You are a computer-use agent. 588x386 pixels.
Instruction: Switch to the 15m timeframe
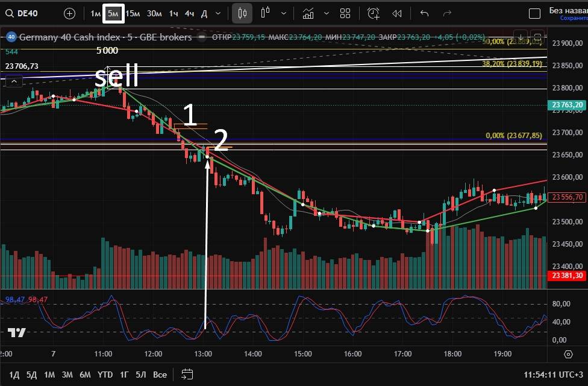133,13
